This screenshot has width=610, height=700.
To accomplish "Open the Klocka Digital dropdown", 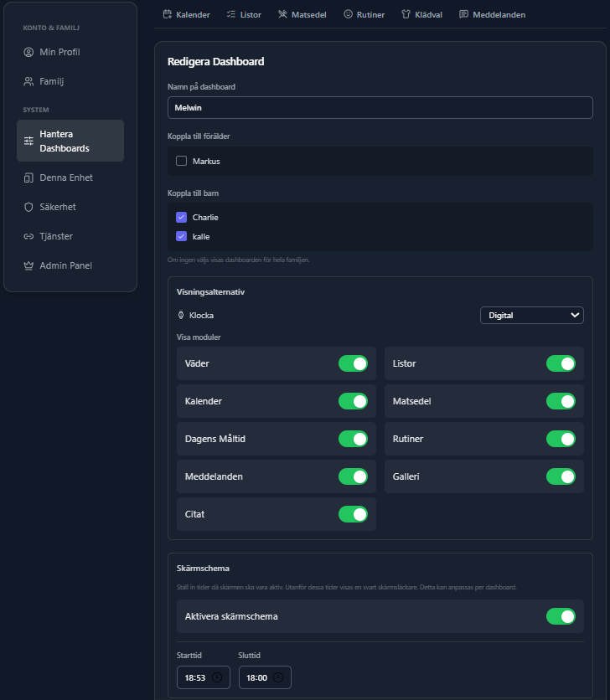I will point(531,315).
